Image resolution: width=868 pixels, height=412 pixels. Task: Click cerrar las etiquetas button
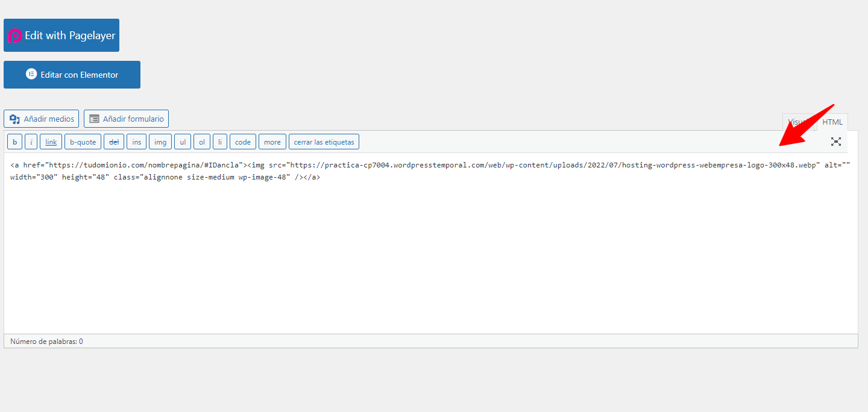[324, 142]
